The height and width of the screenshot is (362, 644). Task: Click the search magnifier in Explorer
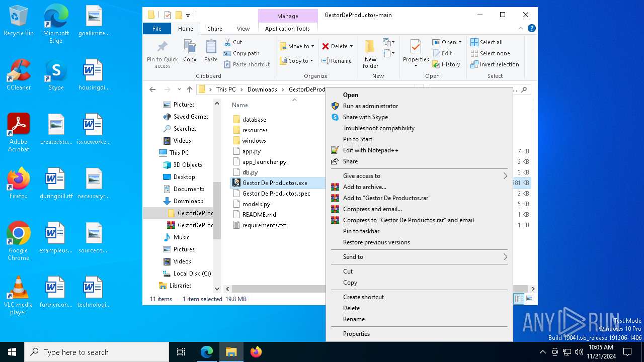pyautogui.click(x=524, y=89)
